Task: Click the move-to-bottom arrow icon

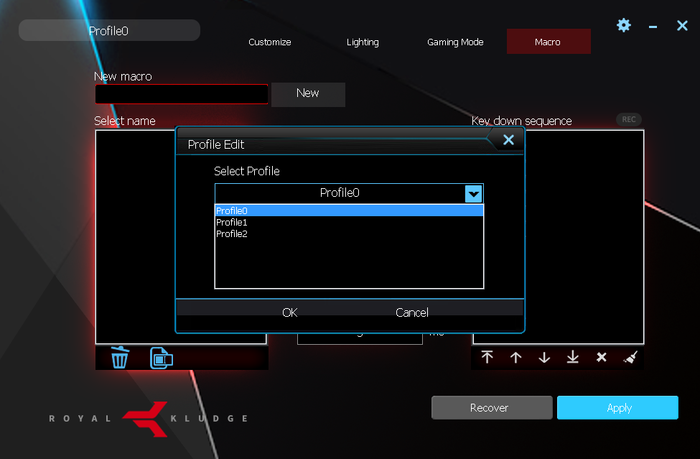Action: pyautogui.click(x=573, y=357)
